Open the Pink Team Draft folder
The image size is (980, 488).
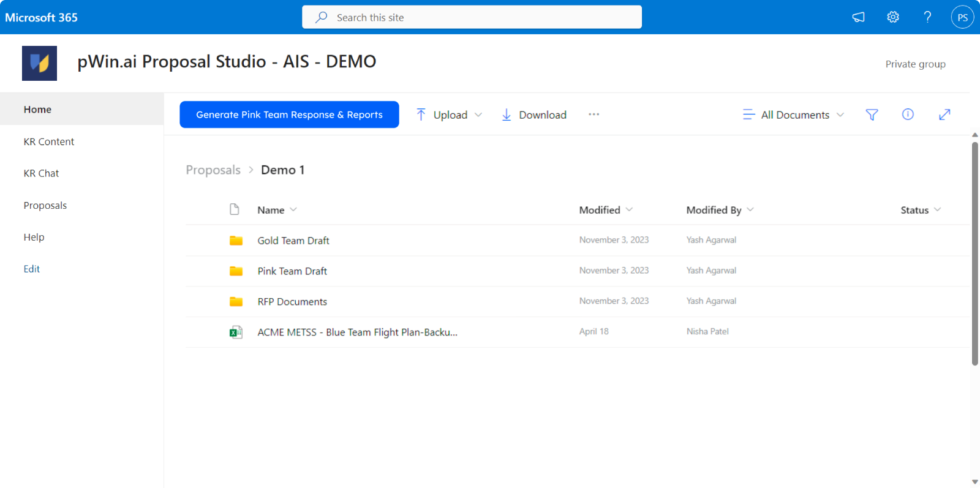(x=292, y=271)
